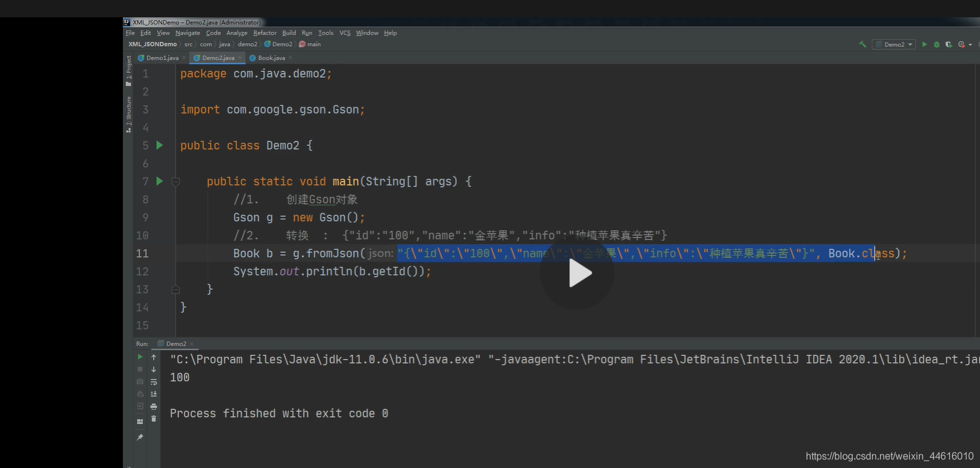This screenshot has width=980, height=468.
Task: Click the Demo2 class breadcrumb
Action: click(279, 44)
